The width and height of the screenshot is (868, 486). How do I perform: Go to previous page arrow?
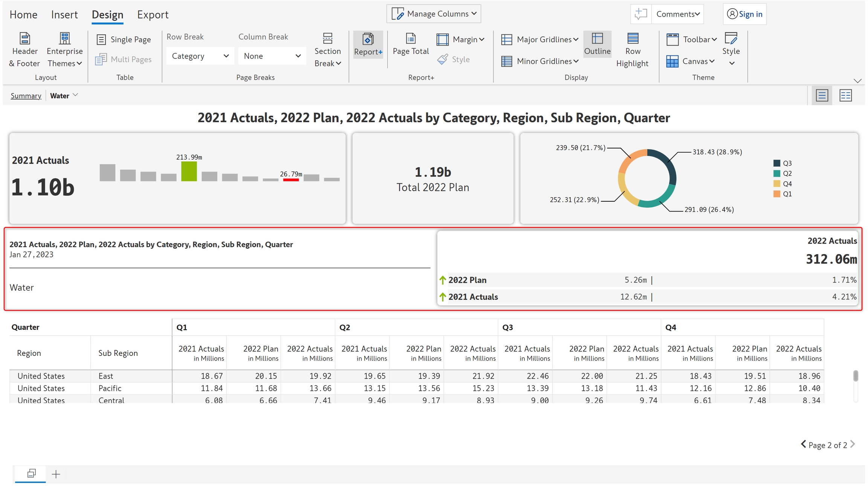click(803, 444)
